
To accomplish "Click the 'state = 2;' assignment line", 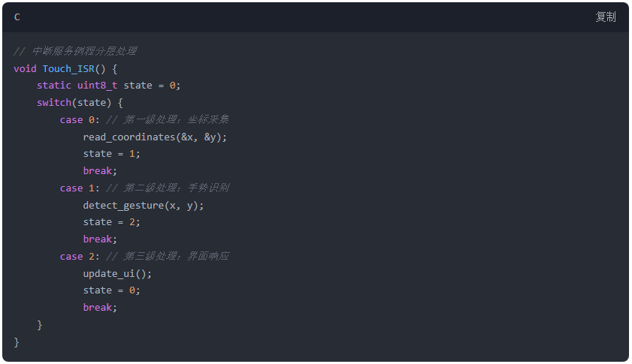I will click(112, 222).
